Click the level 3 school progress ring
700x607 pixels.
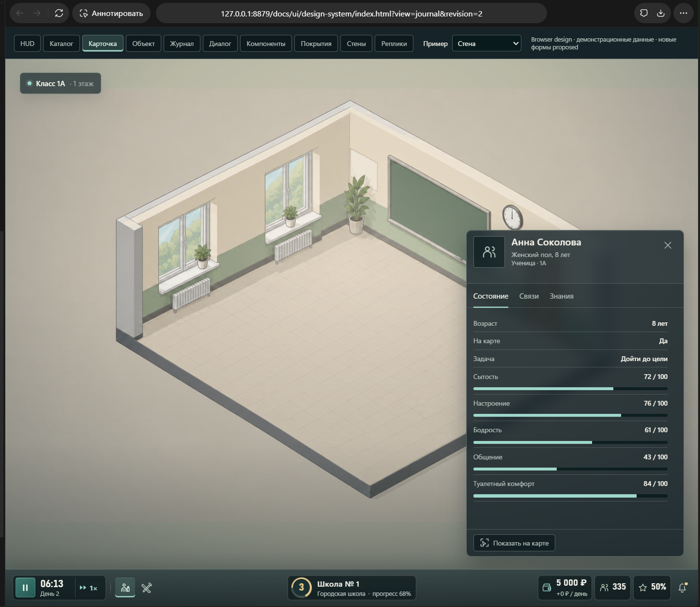point(301,588)
